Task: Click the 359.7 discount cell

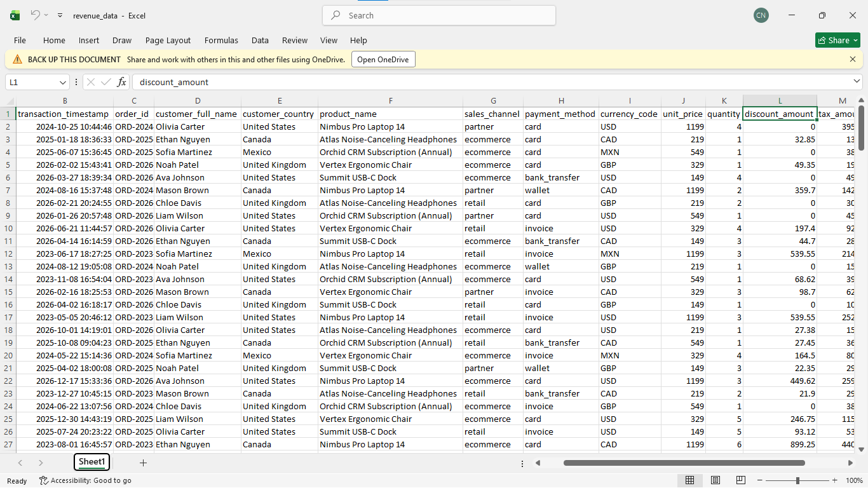Action: (780, 190)
